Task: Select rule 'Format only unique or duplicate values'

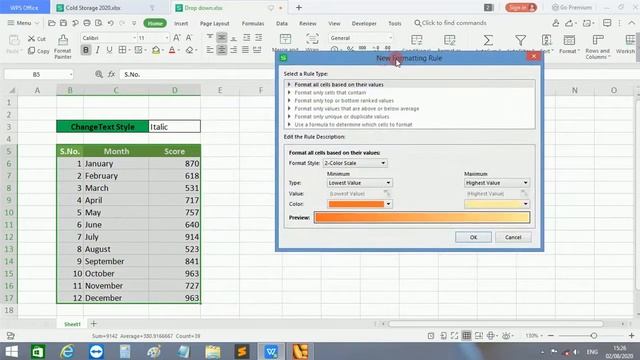Action: coord(409,116)
